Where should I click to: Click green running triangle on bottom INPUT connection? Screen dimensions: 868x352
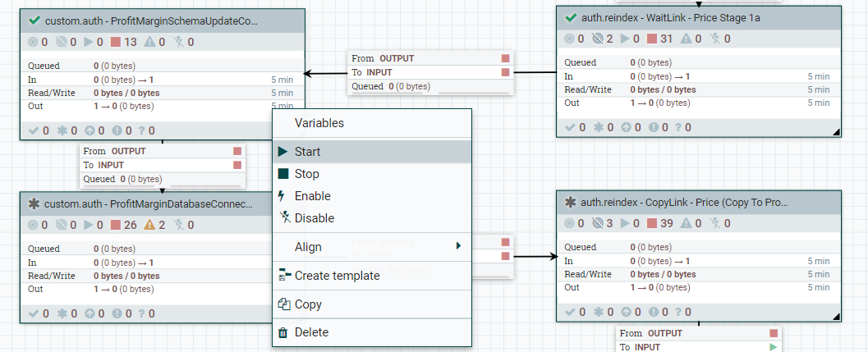tap(773, 347)
